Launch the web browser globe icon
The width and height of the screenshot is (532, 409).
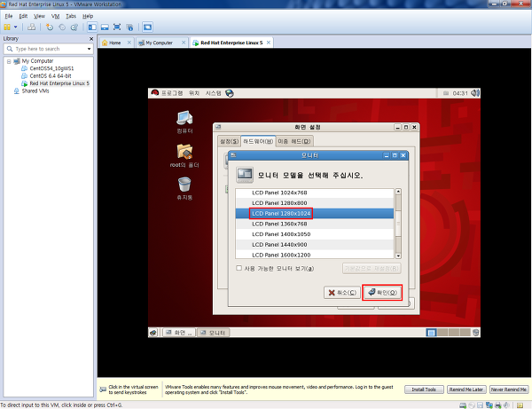tap(230, 93)
